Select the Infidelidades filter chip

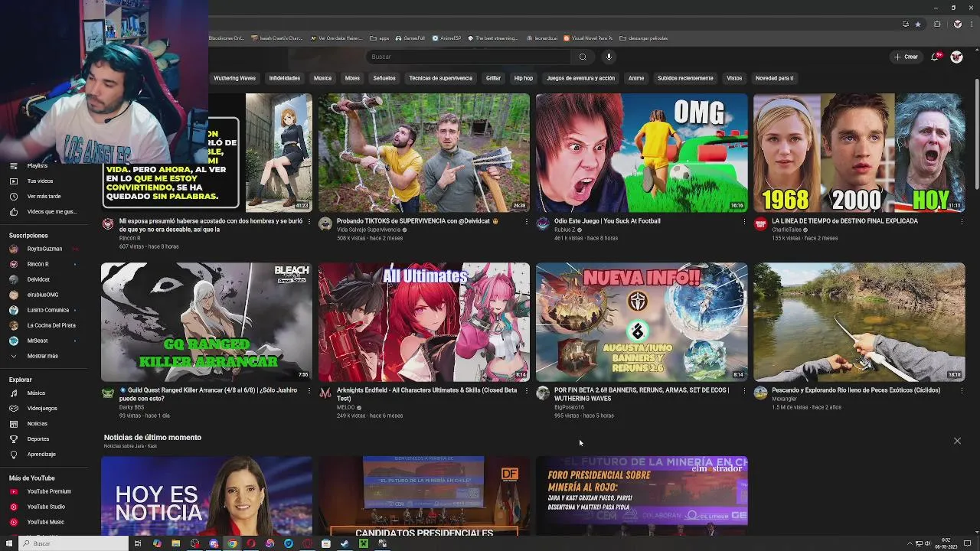pyautogui.click(x=285, y=78)
